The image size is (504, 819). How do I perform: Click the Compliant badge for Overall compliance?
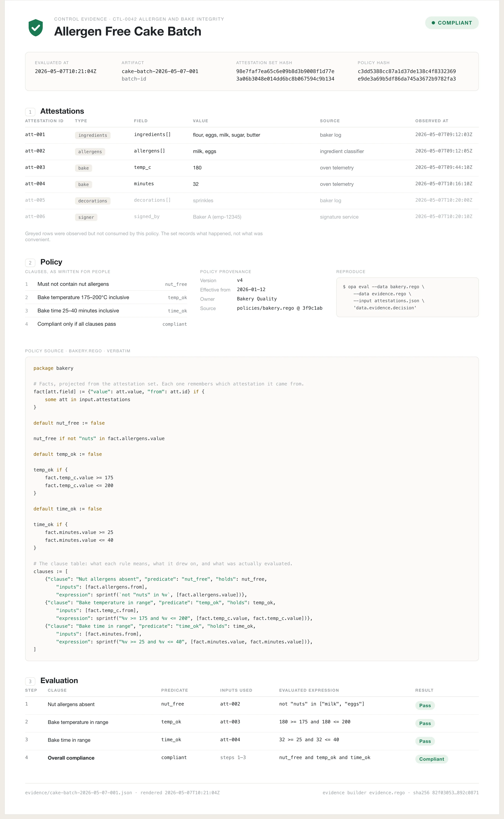(431, 759)
